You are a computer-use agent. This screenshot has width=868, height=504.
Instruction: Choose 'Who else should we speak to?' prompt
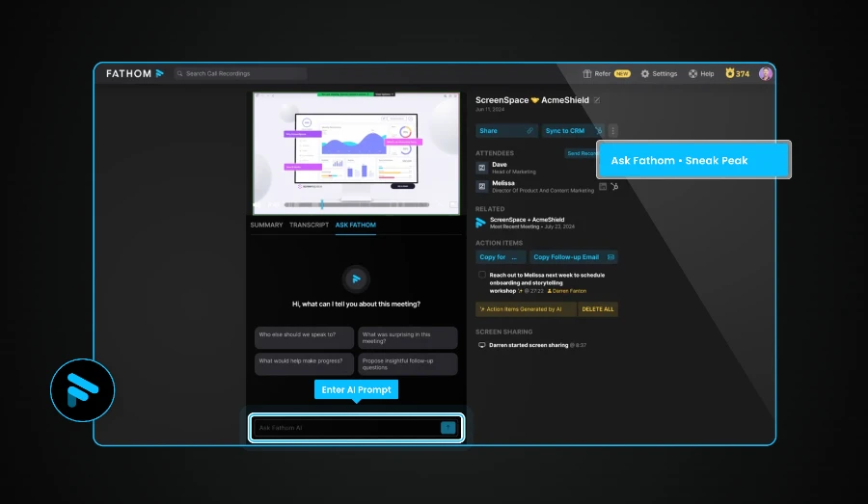tap(304, 337)
